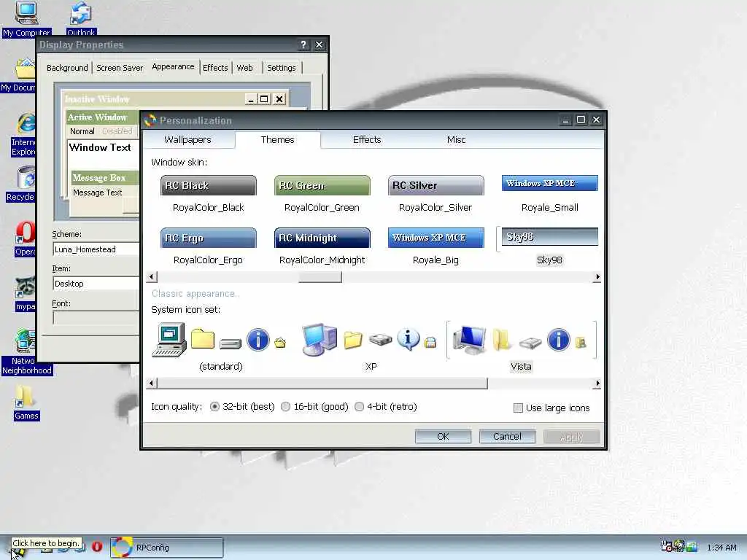The width and height of the screenshot is (747, 560).
Task: Click Normal menu in Active Window preview
Action: coord(82,131)
